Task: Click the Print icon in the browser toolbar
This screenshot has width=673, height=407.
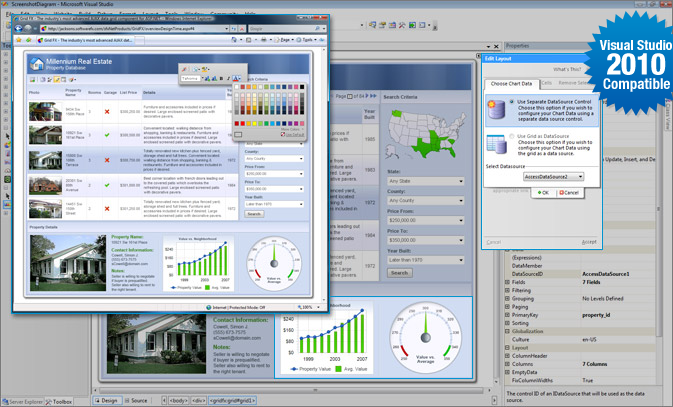Action: click(264, 40)
